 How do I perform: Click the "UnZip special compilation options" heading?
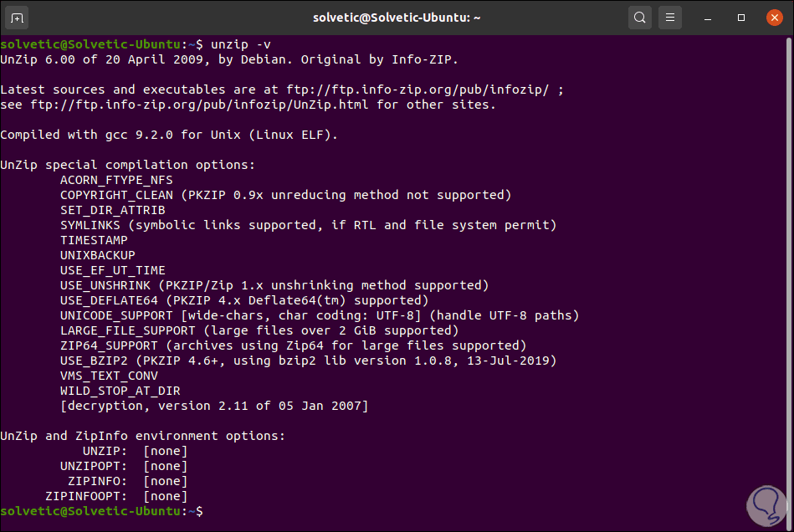point(127,165)
